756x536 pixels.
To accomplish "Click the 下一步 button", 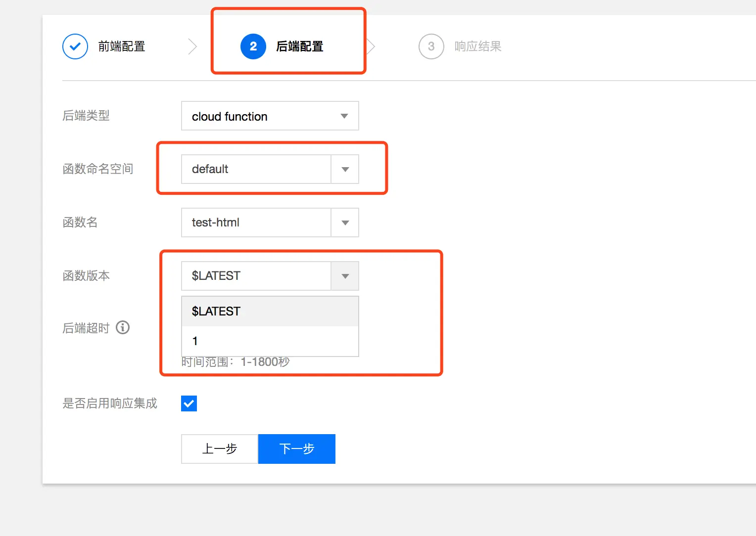I will (x=297, y=449).
